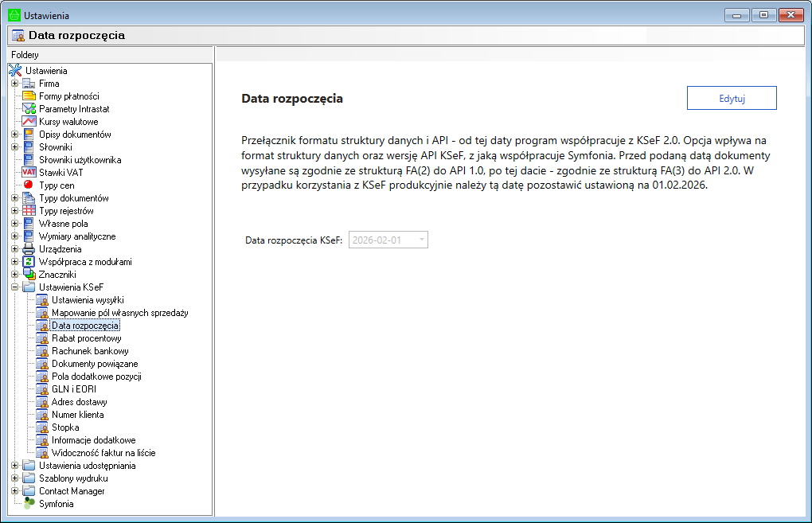Open Rachunek bankowy settings

(x=90, y=351)
